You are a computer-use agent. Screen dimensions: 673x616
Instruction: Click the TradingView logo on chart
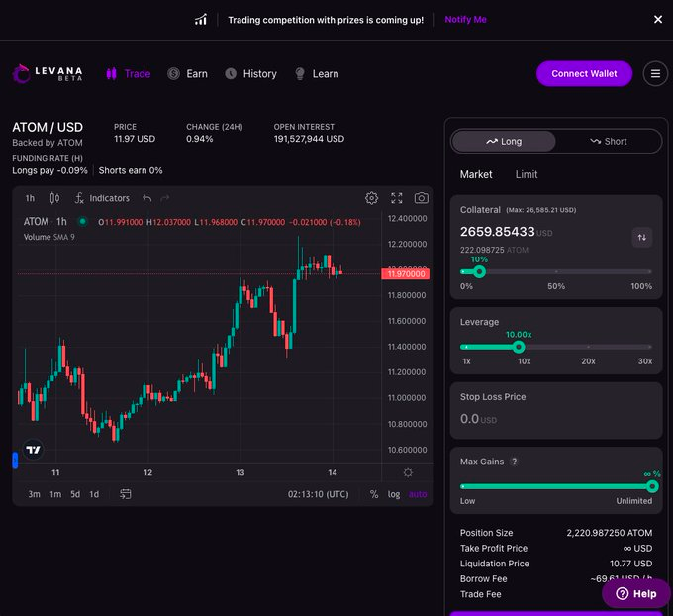[33, 450]
